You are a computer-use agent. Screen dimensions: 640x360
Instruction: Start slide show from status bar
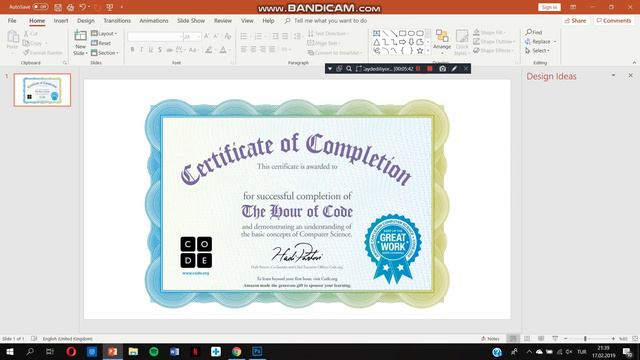pos(555,339)
